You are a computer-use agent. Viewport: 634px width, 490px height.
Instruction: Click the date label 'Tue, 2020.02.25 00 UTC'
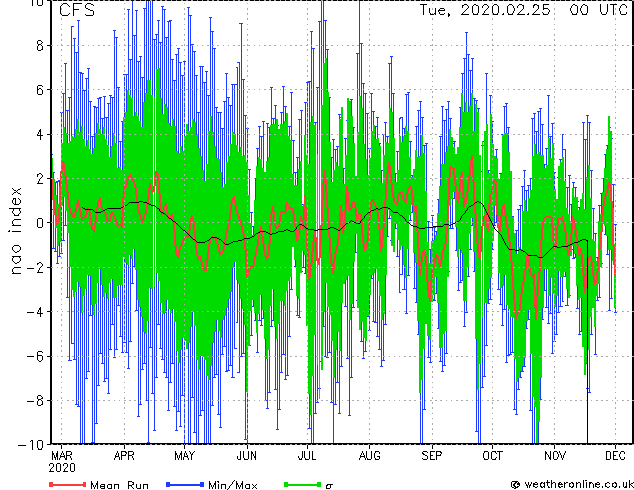(524, 10)
